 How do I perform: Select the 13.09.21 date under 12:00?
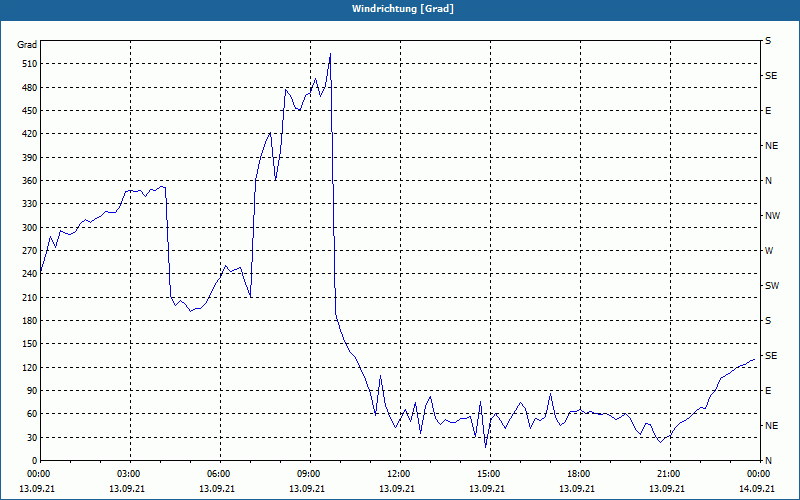(397, 489)
